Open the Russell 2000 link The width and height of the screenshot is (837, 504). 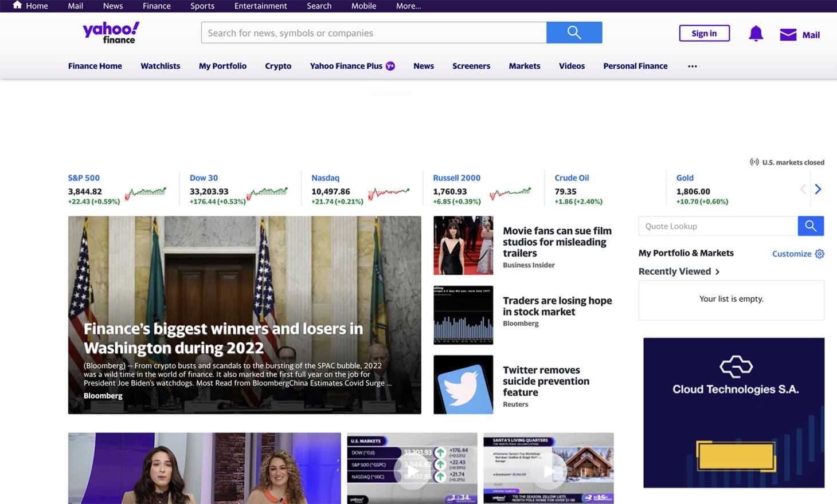point(456,178)
